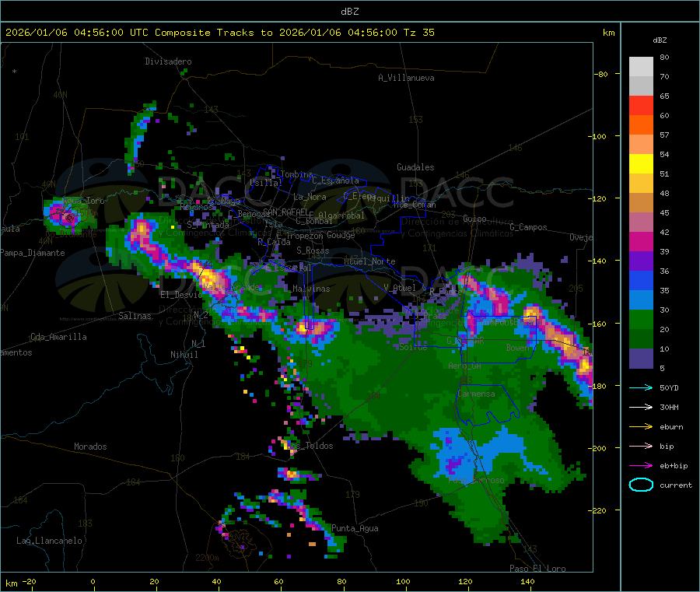Click the magenta eb+bip arrow icon

point(641,466)
